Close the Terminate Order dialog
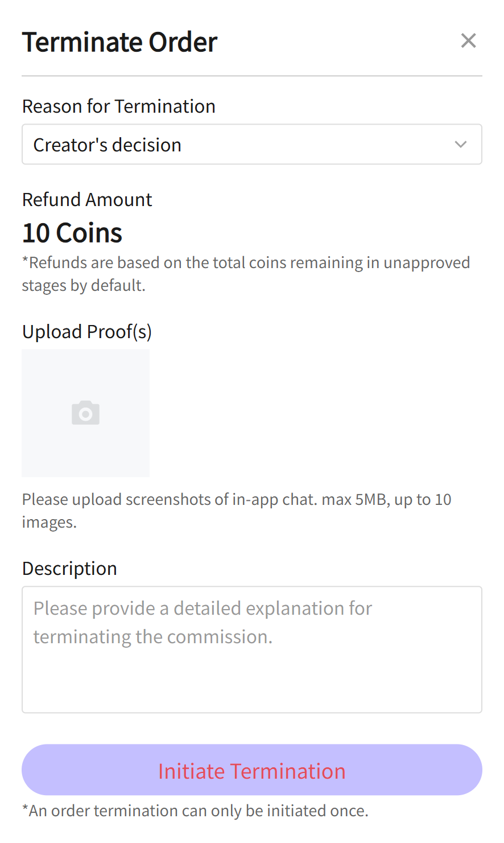The height and width of the screenshot is (843, 504). coord(468,40)
